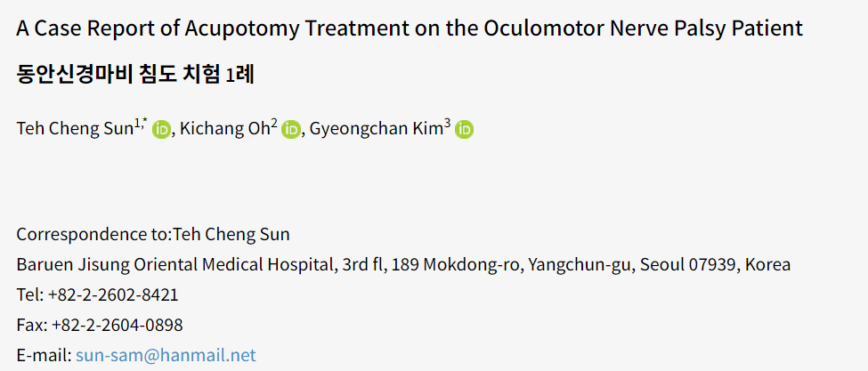This screenshot has width=868, height=371.
Task: Click the sun-sam@hanmail.net email link
Action: pyautogui.click(x=166, y=355)
